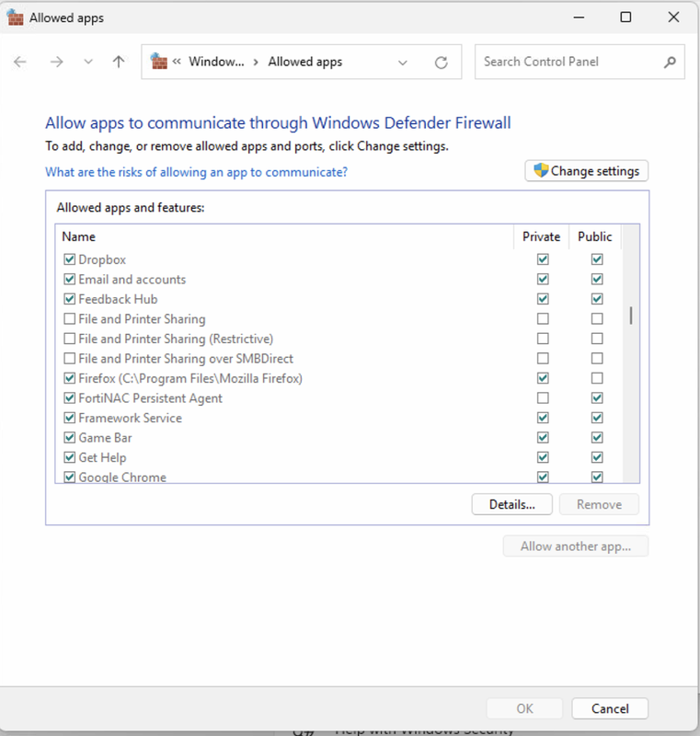The width and height of the screenshot is (700, 736).
Task: Click the Public column header
Action: 595,236
